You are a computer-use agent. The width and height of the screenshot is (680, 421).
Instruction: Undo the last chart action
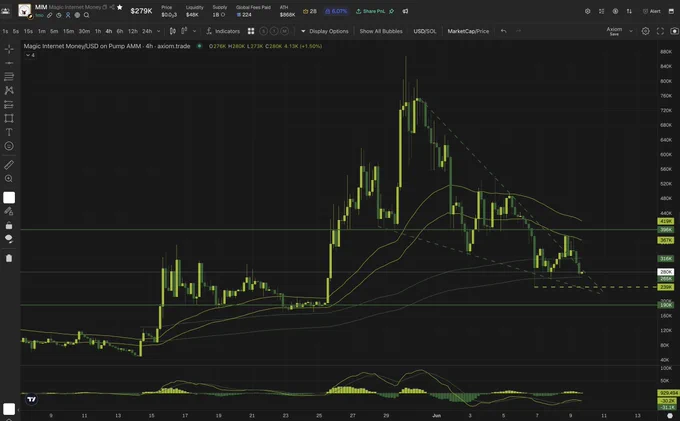[x=503, y=31]
